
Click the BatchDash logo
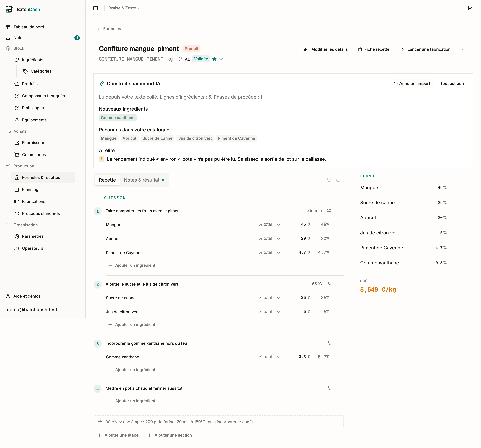point(23,9)
